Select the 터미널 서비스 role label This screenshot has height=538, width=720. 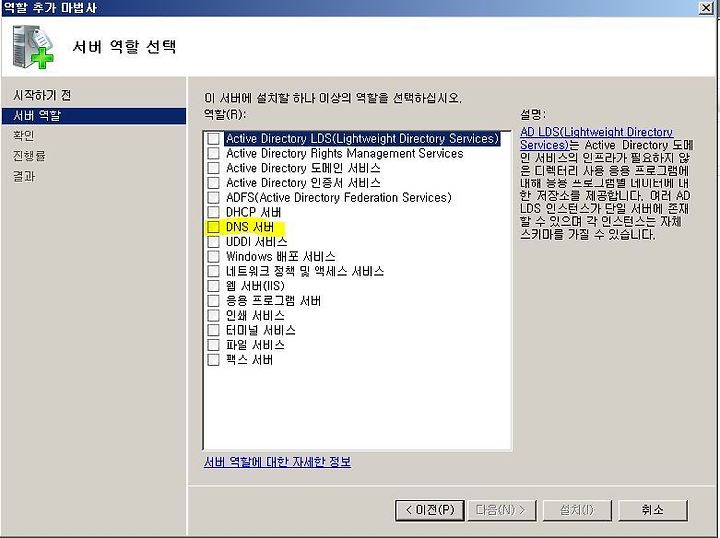tap(260, 330)
